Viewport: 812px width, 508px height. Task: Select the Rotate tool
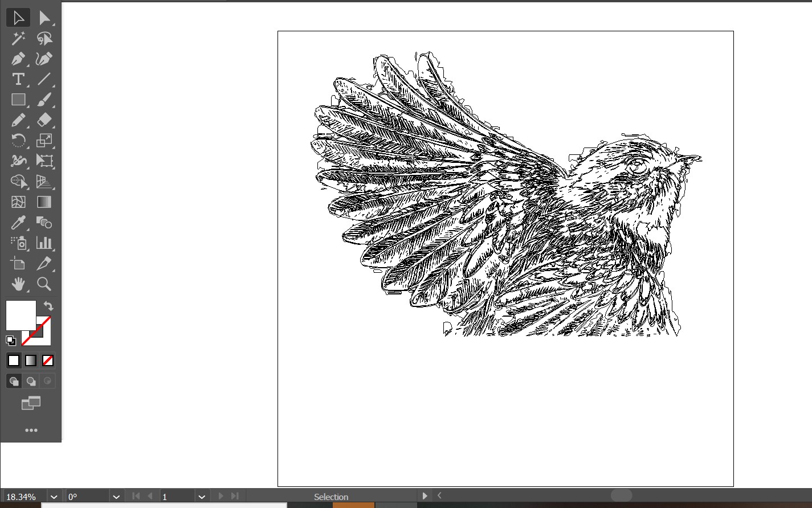[x=18, y=141]
